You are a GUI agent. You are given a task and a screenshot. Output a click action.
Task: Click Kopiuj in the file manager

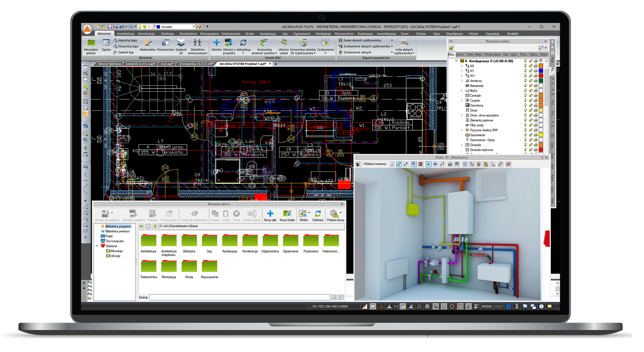coord(215,215)
